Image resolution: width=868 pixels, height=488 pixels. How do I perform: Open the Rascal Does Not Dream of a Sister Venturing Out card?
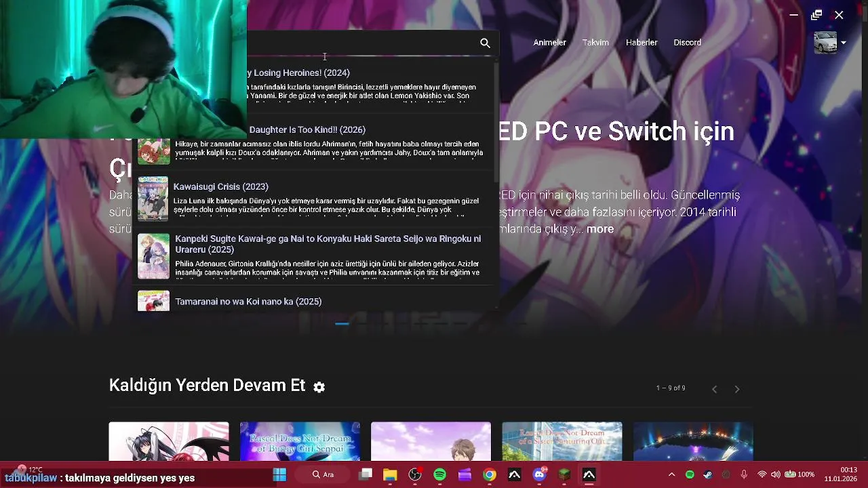point(561,441)
